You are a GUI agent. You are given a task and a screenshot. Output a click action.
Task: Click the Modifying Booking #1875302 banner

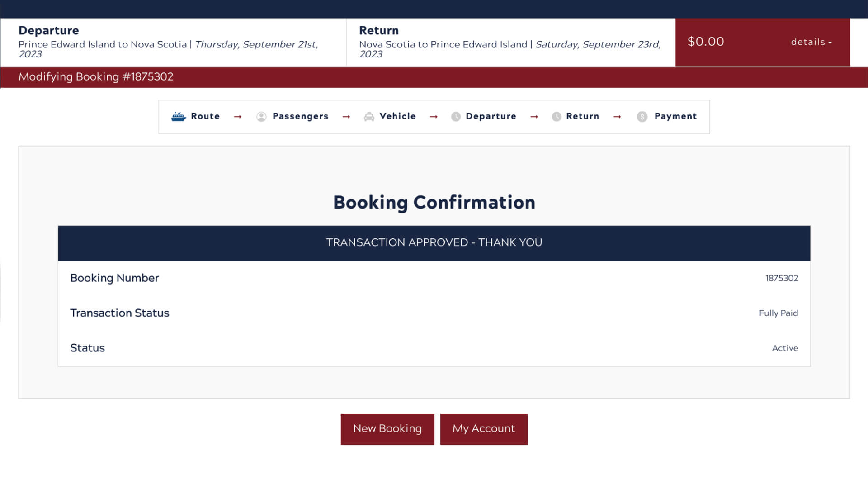point(95,77)
